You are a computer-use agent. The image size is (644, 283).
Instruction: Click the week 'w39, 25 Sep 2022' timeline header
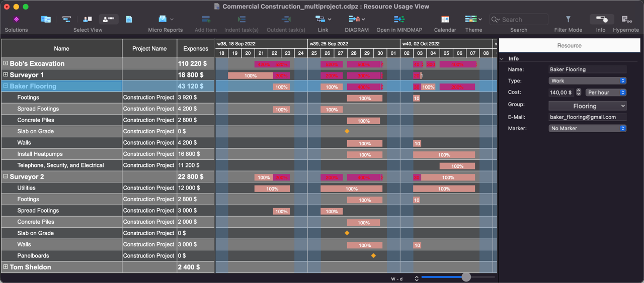[354, 44]
